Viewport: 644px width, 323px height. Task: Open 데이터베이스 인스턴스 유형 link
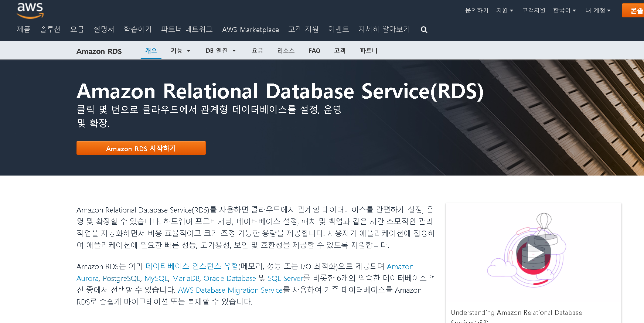pos(192,266)
